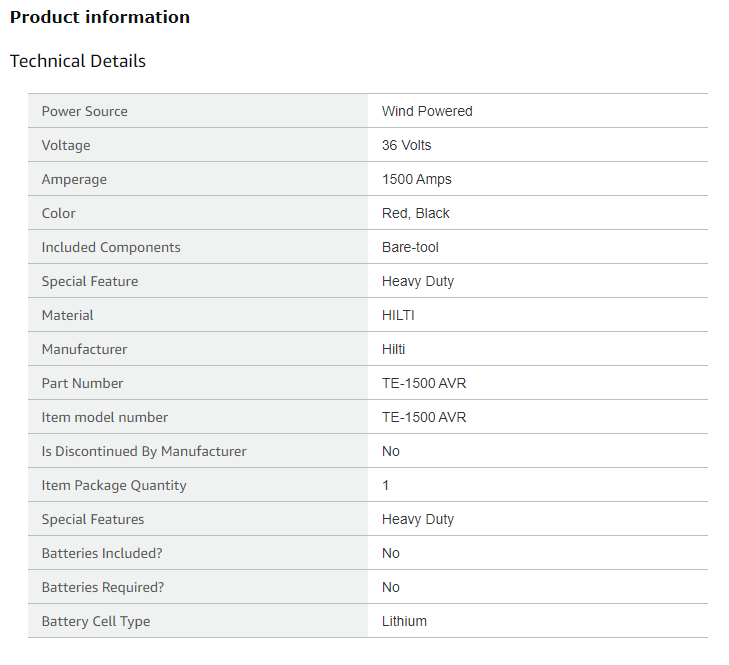Click the Lithium battery cell value

[x=404, y=621]
